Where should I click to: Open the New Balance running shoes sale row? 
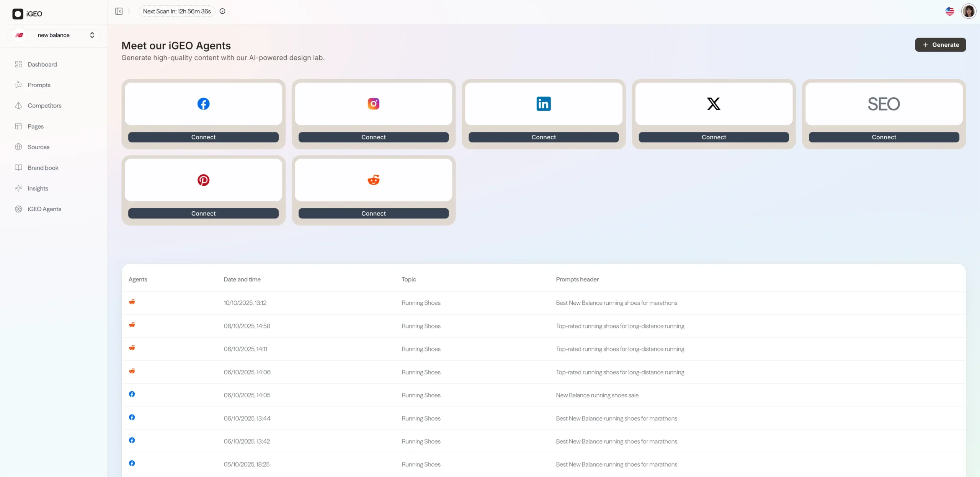click(x=597, y=395)
